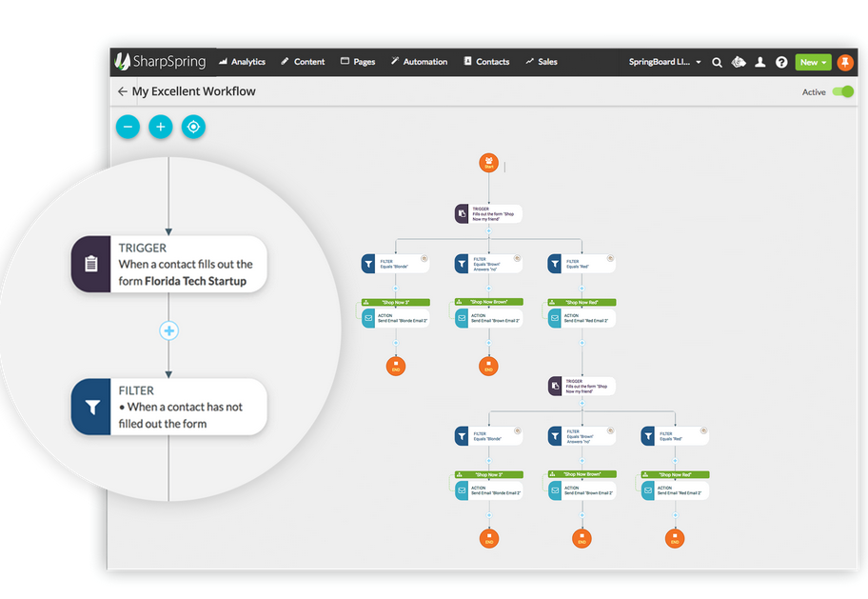Select the Send Email "Blonde Email 2" action
This screenshot has height=599, width=868.
coord(395,318)
